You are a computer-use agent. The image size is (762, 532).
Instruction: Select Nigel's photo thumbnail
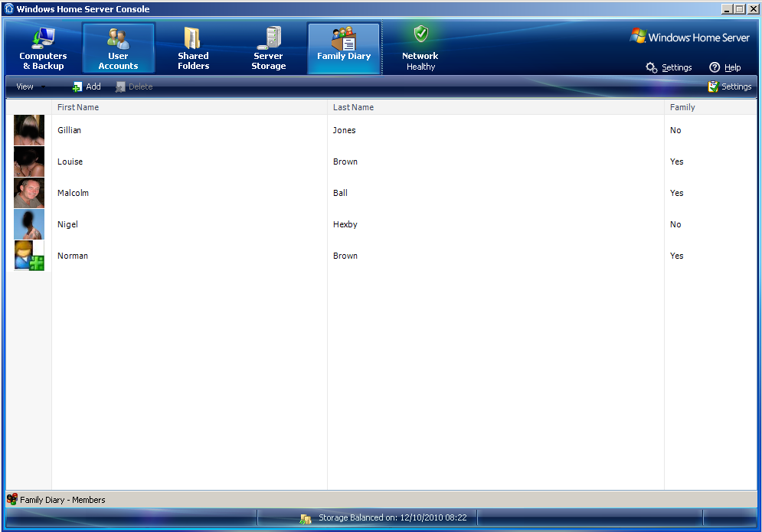pos(29,224)
